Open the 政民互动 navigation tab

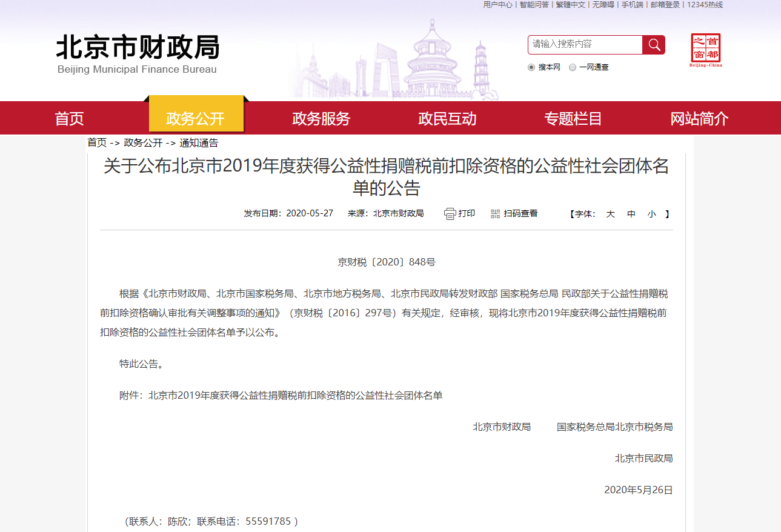click(x=447, y=119)
